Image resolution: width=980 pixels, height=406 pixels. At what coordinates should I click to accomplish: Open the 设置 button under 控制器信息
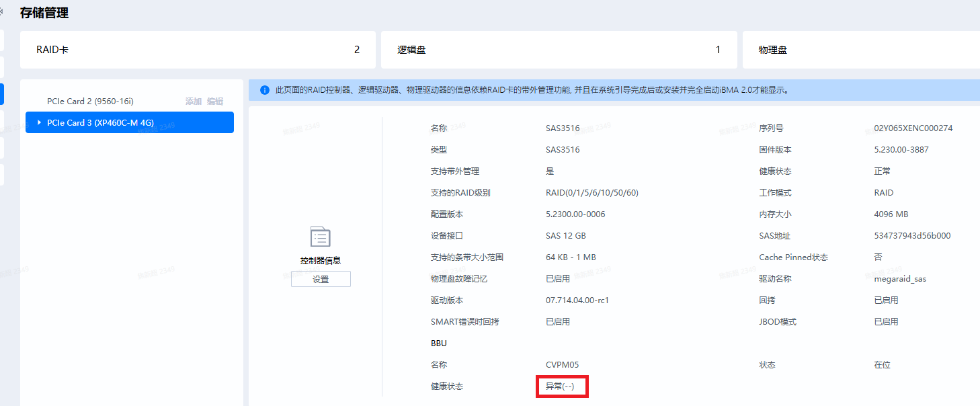[x=321, y=279]
